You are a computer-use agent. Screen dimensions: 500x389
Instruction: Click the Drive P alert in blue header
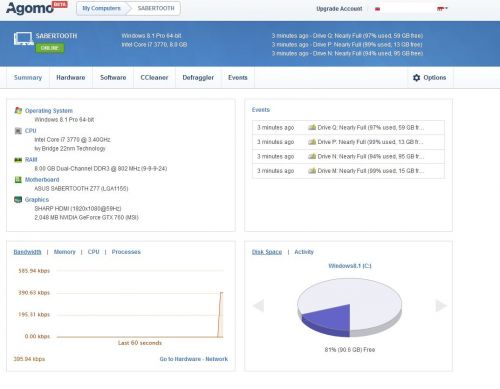347,44
